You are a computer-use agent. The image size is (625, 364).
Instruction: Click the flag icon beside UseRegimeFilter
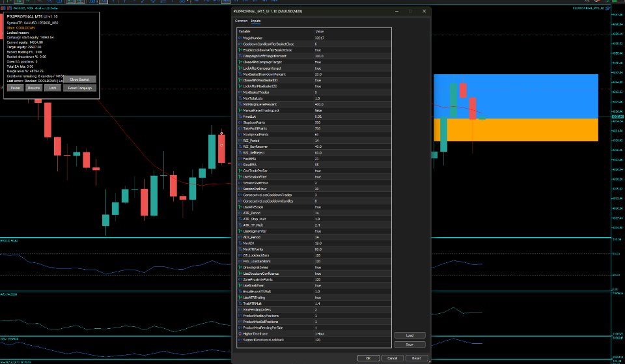tap(240, 231)
